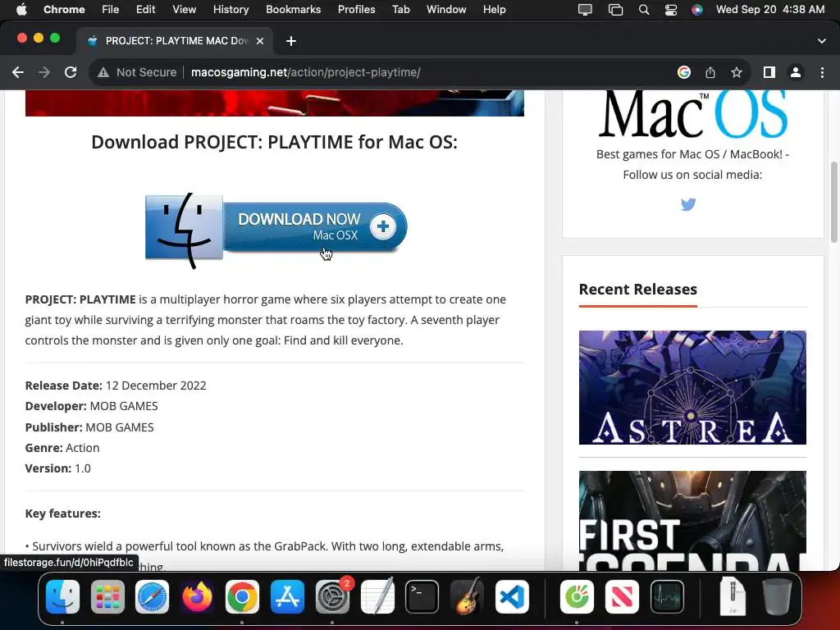Open the Twitter social link
840x630 pixels.
[x=688, y=204]
